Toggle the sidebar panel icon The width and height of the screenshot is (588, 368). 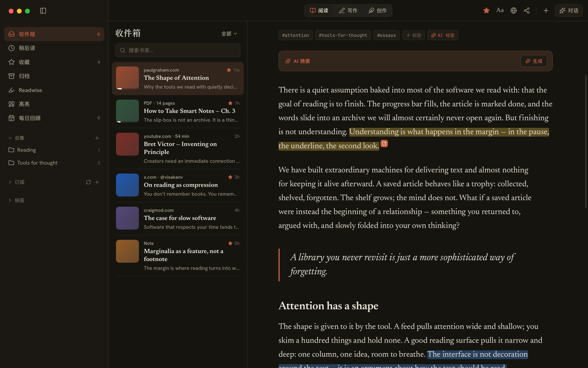tap(43, 11)
